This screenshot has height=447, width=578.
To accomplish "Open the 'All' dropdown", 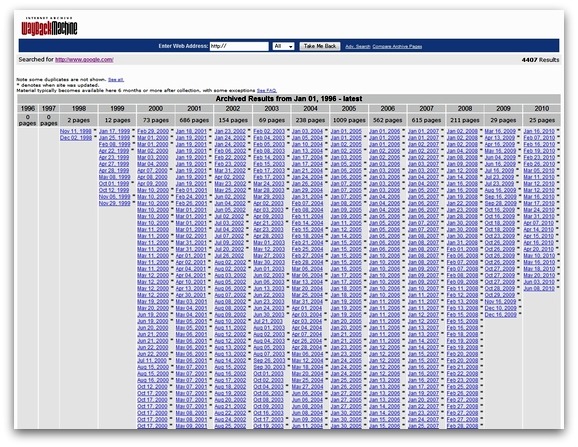I will click(x=283, y=46).
